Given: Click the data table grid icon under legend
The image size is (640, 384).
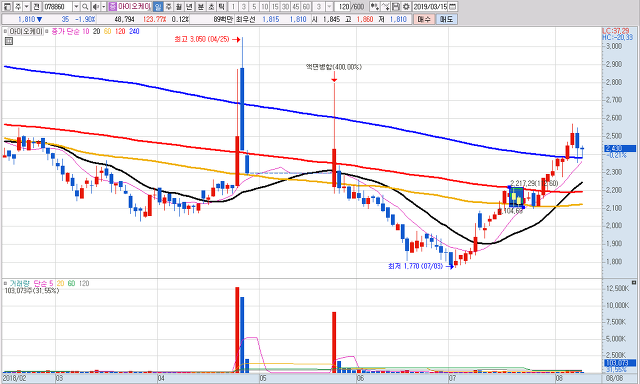Looking at the screenshot, I should click(x=9, y=40).
